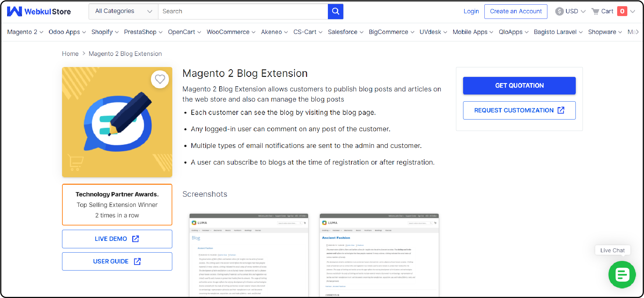Screen dimensions: 644x298
Task: Click the Screenshots section heading
Action: tap(205, 194)
